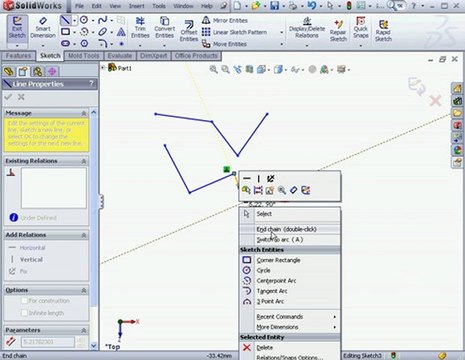Click the Exit Sketch icon

(17, 28)
